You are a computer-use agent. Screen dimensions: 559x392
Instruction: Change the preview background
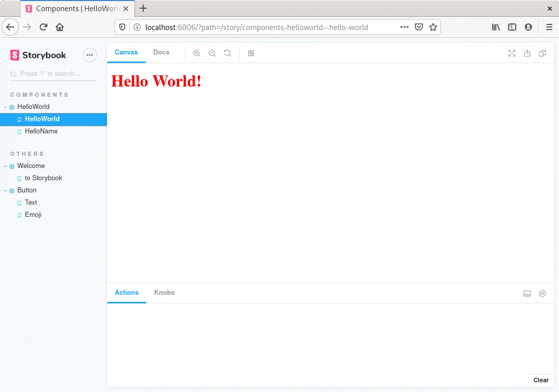pos(251,53)
